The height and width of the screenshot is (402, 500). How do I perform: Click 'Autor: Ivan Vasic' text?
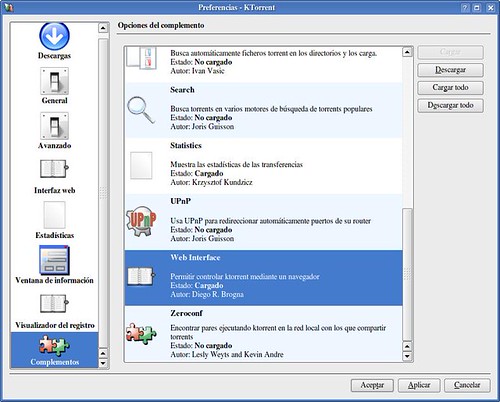point(197,71)
